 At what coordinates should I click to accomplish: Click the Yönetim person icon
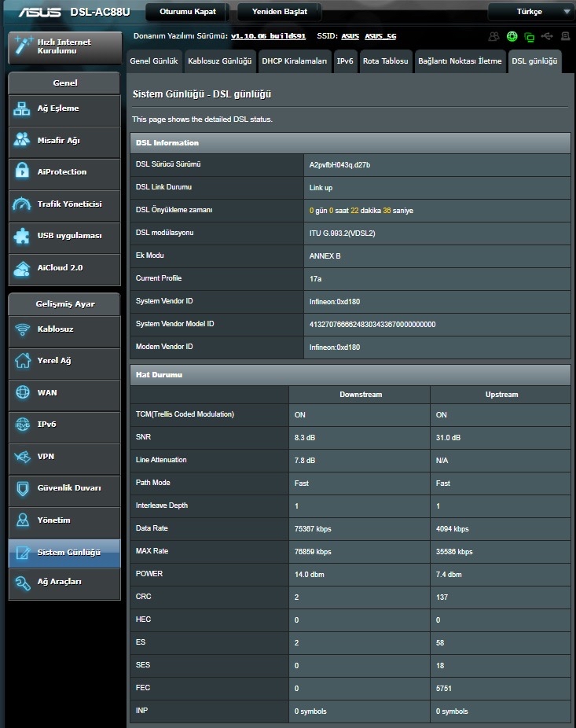coord(22,520)
